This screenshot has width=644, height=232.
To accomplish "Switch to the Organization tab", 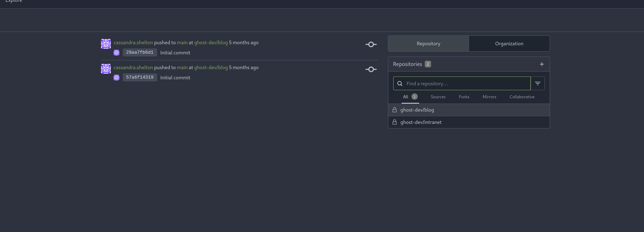I will [x=509, y=44].
